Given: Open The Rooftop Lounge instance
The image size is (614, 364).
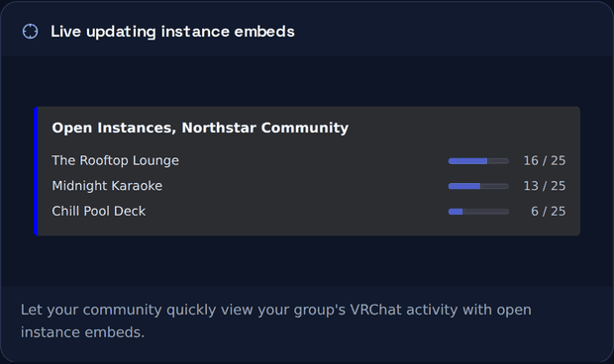Looking at the screenshot, I should (x=116, y=160).
